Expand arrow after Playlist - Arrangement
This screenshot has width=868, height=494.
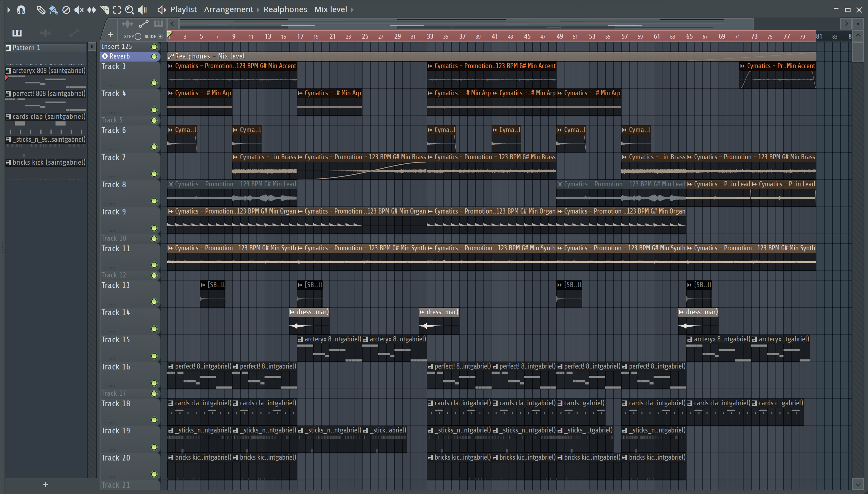coord(258,10)
